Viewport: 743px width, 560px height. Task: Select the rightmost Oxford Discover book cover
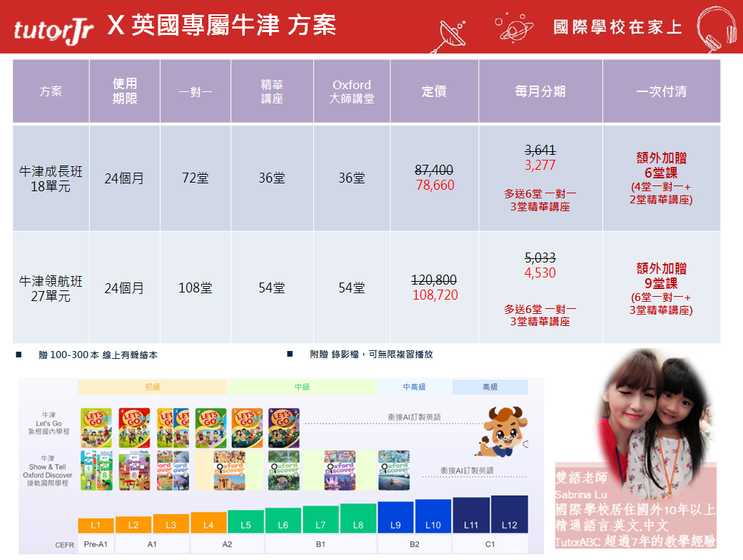coord(393,469)
